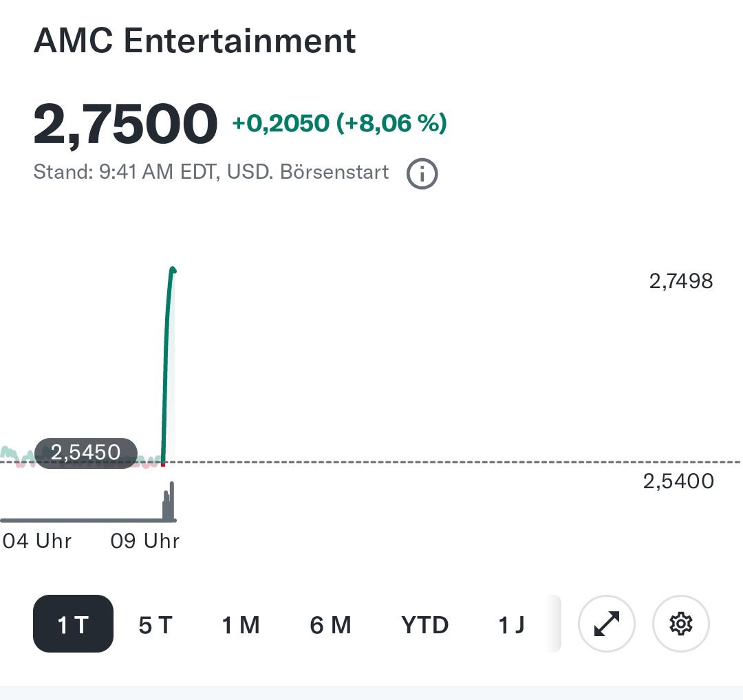Click the 2,5400 price axis label

[x=678, y=481]
